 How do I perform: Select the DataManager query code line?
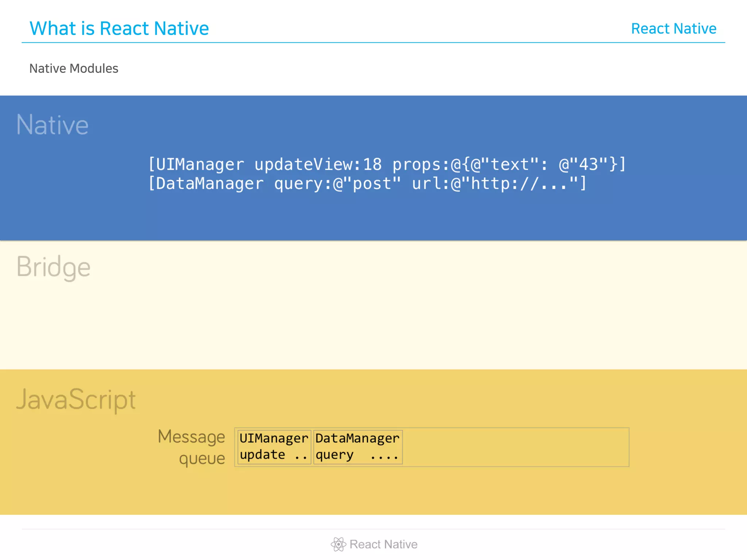[367, 183]
